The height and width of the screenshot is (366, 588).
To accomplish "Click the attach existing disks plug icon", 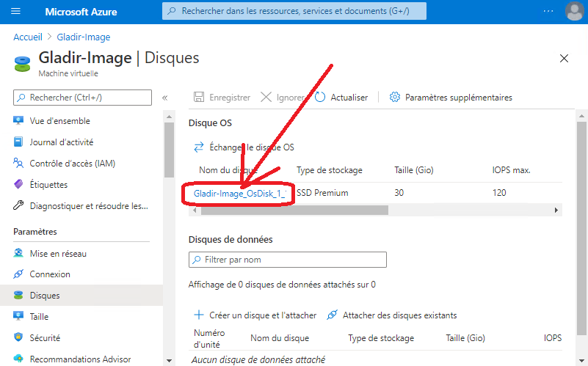I will pyautogui.click(x=332, y=315).
